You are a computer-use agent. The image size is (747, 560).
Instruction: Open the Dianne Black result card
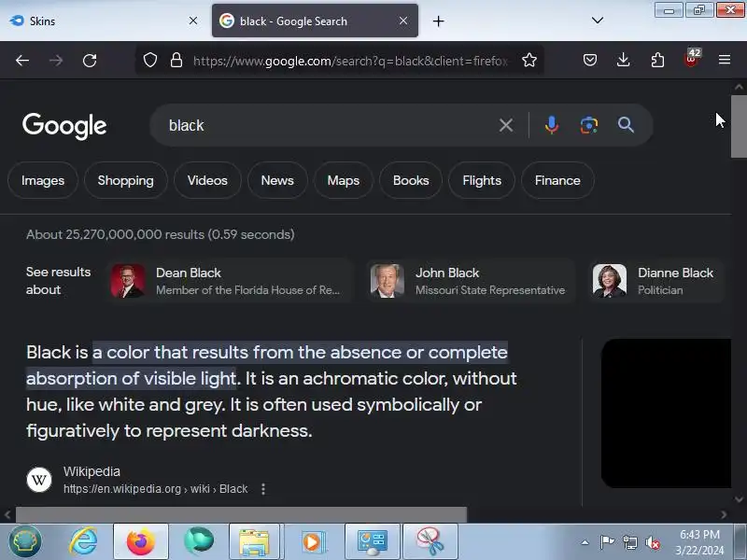pyautogui.click(x=656, y=281)
